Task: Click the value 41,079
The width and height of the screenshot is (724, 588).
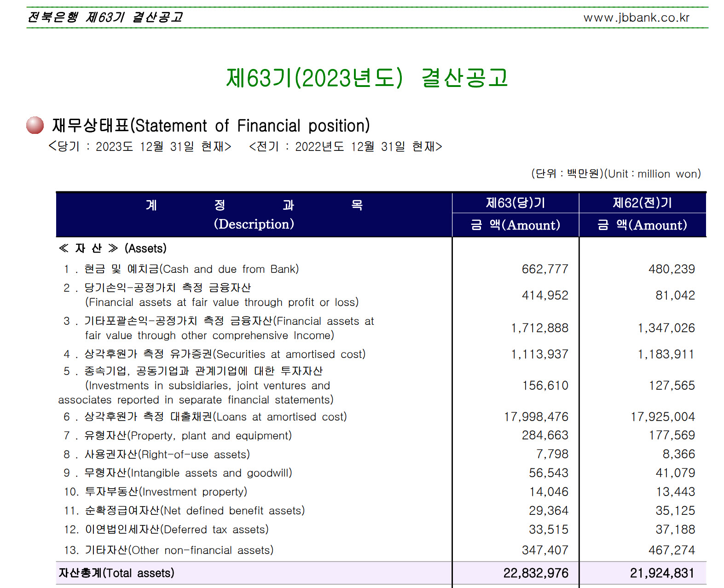Action: (x=675, y=473)
